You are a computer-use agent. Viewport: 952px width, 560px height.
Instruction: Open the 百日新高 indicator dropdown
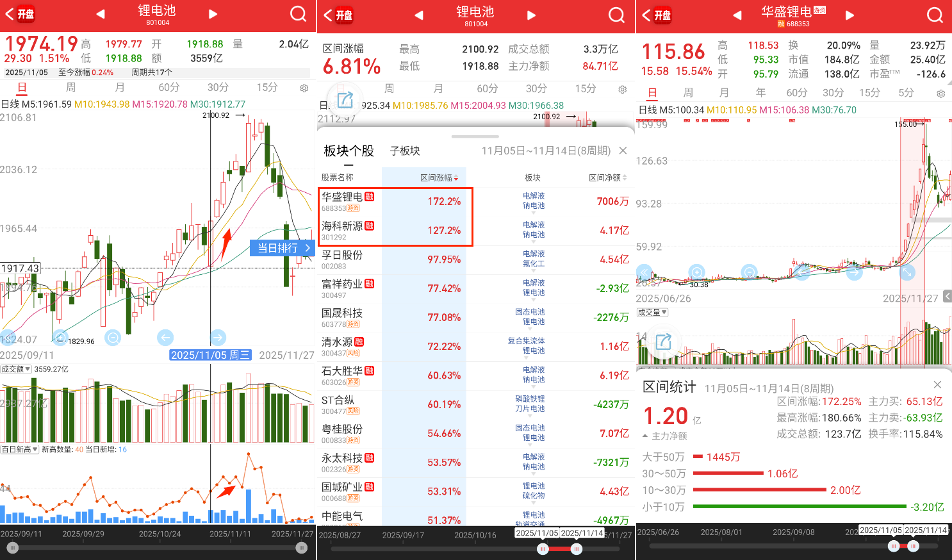click(19, 449)
